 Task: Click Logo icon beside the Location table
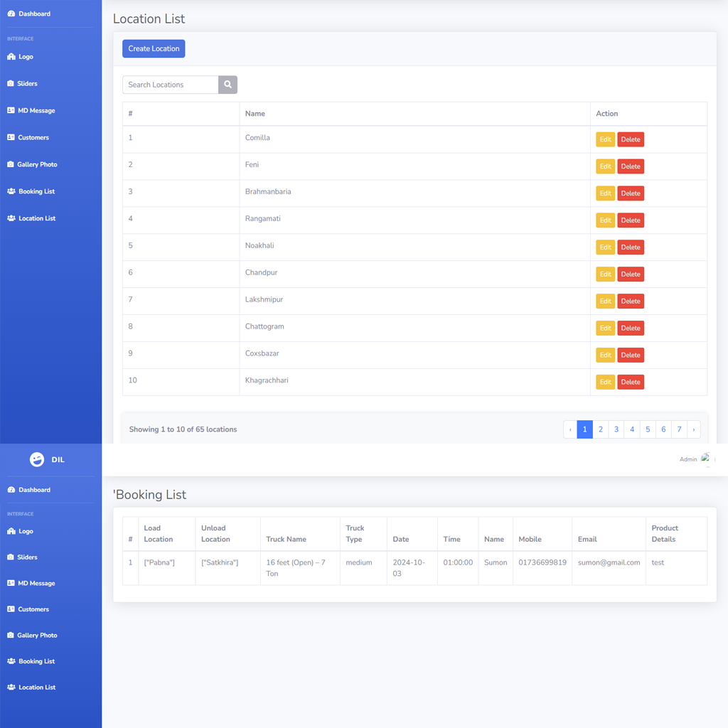click(11, 57)
